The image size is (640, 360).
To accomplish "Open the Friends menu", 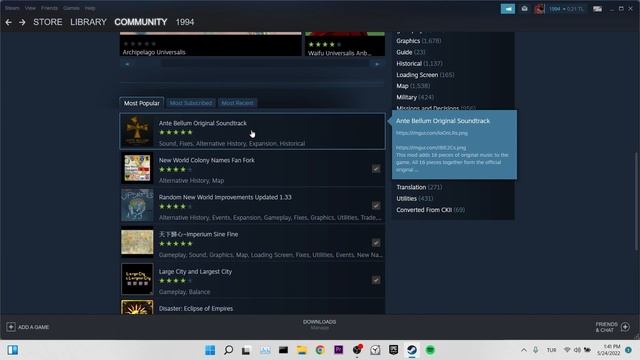I will [x=49, y=8].
